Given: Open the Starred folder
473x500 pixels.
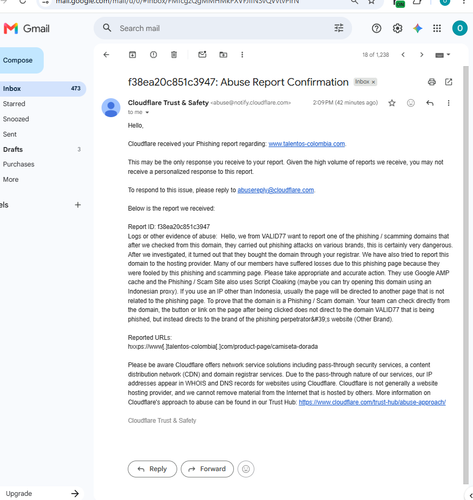Looking at the screenshot, I should [x=14, y=104].
